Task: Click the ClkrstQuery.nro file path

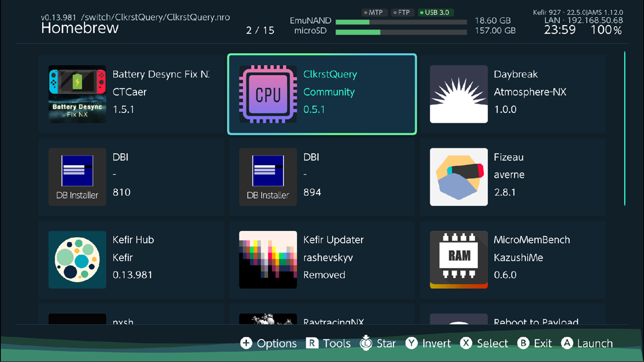Action: pos(155,17)
